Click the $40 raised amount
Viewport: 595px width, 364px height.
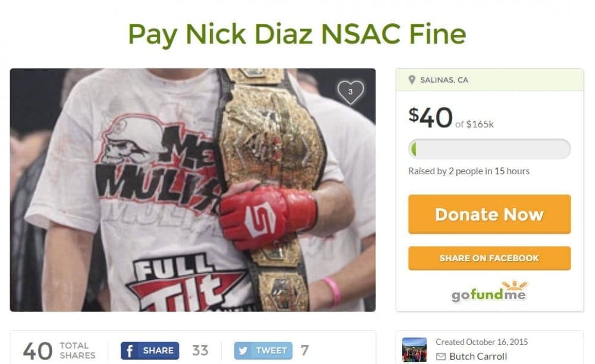430,117
